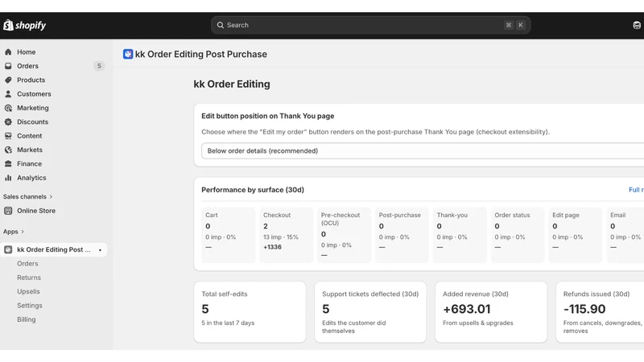
Task: Click Performance by surface (30d) heading
Action: point(253,190)
